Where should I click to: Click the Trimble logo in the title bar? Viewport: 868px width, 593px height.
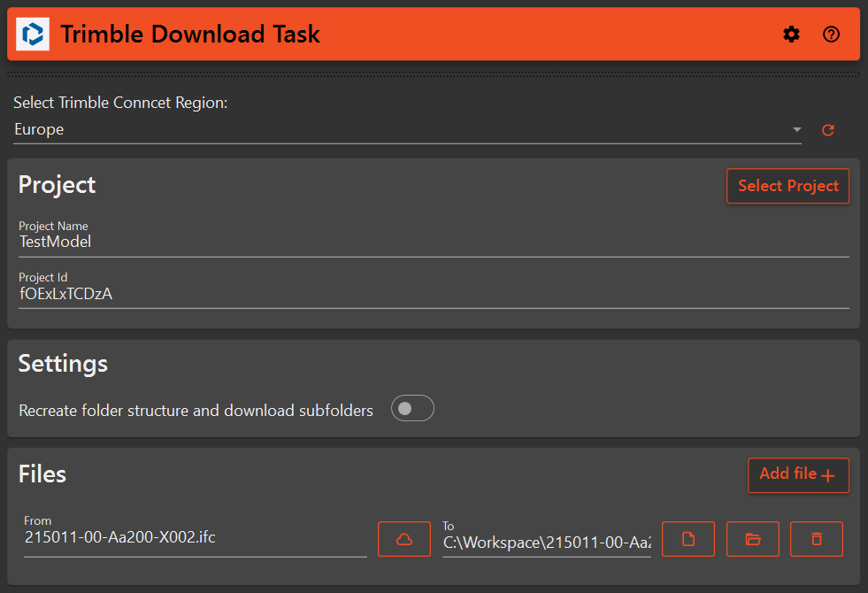coord(32,34)
